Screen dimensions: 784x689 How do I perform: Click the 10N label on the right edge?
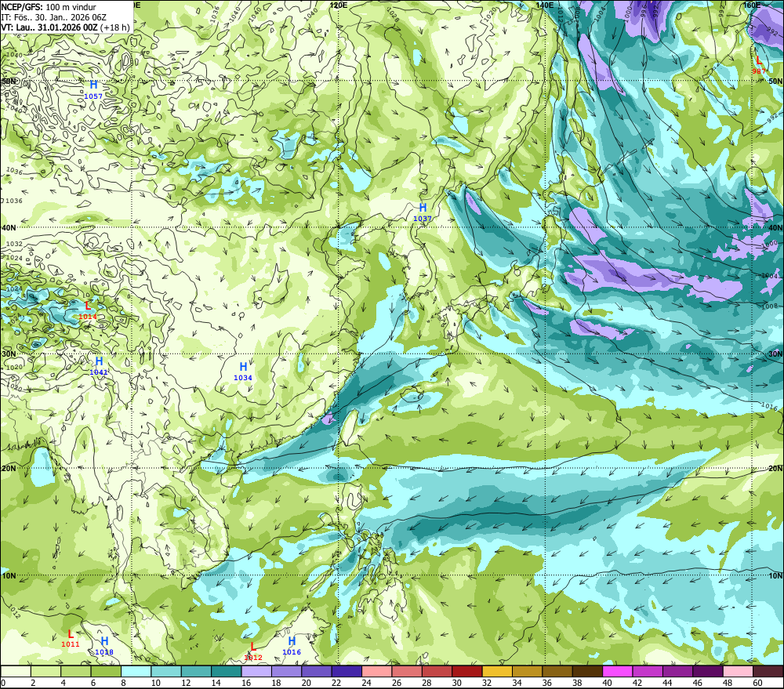pos(775,575)
